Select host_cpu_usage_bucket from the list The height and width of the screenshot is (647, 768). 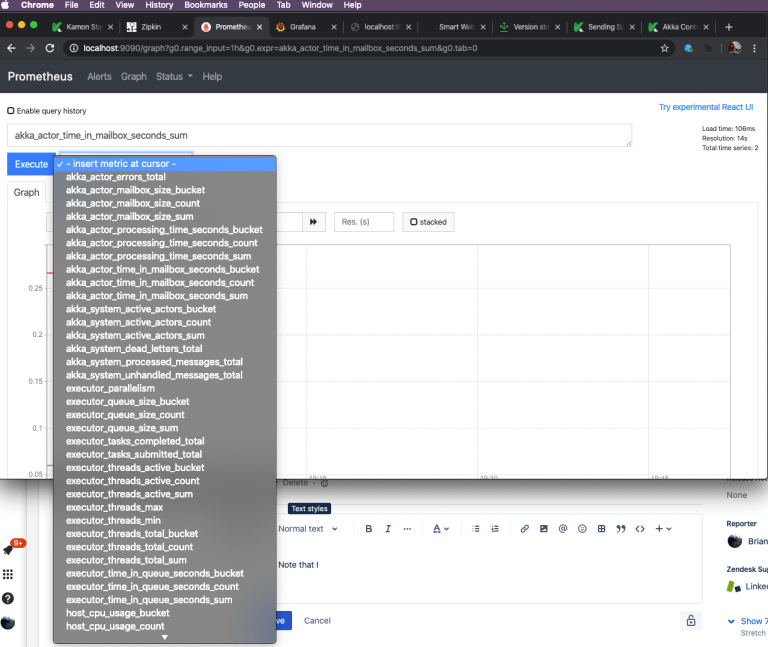point(165,613)
